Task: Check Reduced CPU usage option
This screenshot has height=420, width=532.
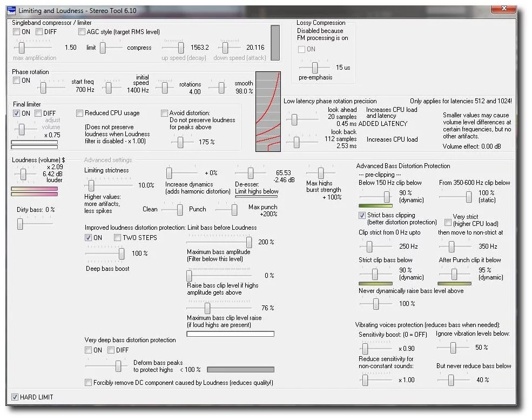Action: (80, 114)
